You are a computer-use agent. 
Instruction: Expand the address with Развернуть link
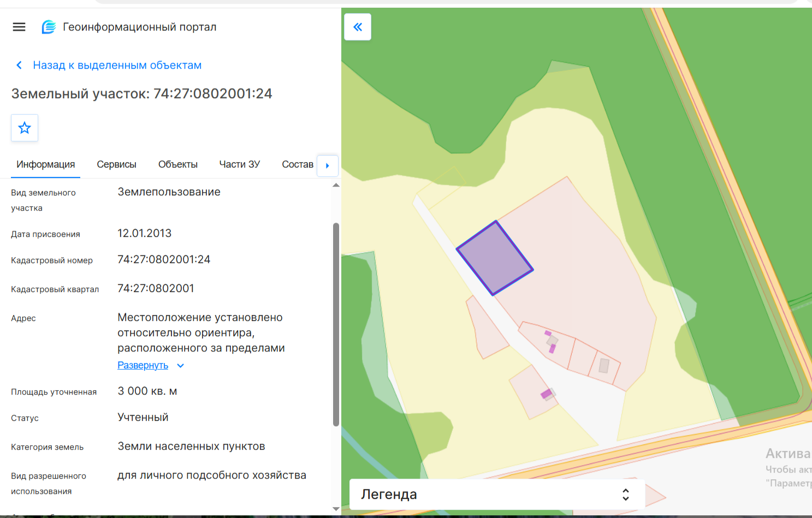point(143,365)
